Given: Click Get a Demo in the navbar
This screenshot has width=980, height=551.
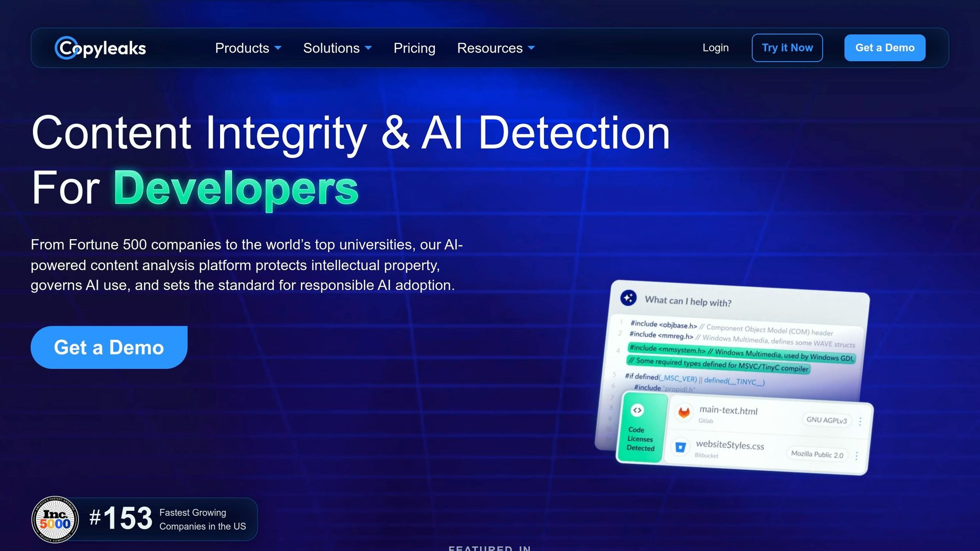Looking at the screenshot, I should [x=884, y=48].
